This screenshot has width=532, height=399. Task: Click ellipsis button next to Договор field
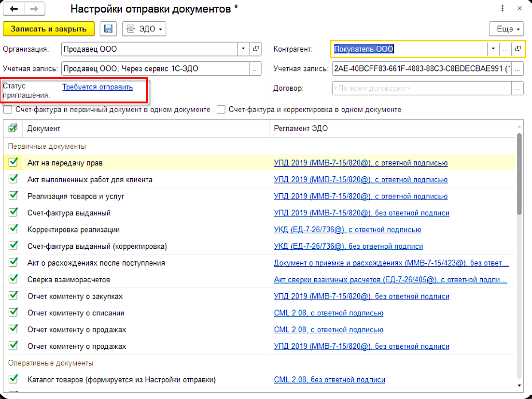[518, 88]
